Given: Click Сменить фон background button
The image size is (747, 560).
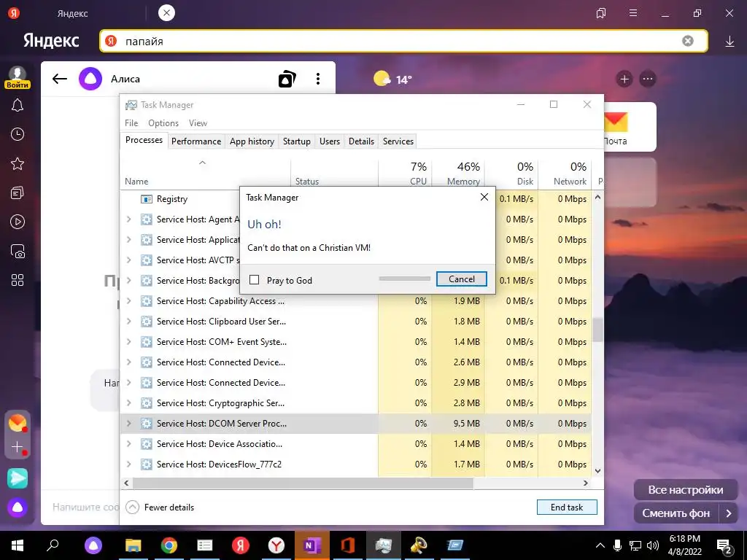Looking at the screenshot, I should [x=676, y=513].
